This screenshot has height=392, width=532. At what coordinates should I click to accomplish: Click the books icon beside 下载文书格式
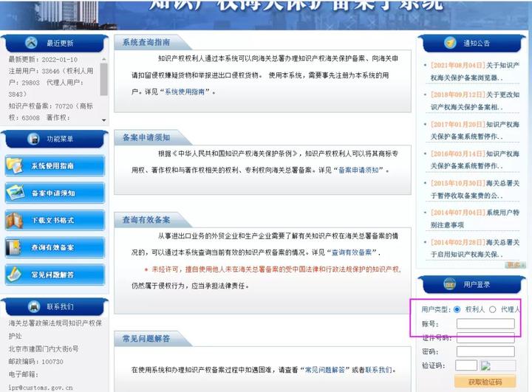[x=14, y=220]
